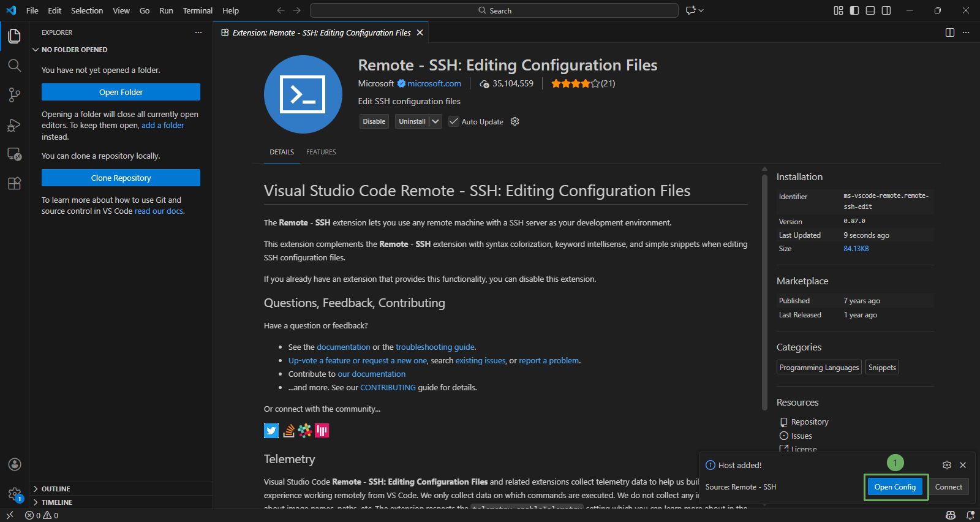Viewport: 980px width, 522px height.
Task: Select the Details tab
Action: 282,152
